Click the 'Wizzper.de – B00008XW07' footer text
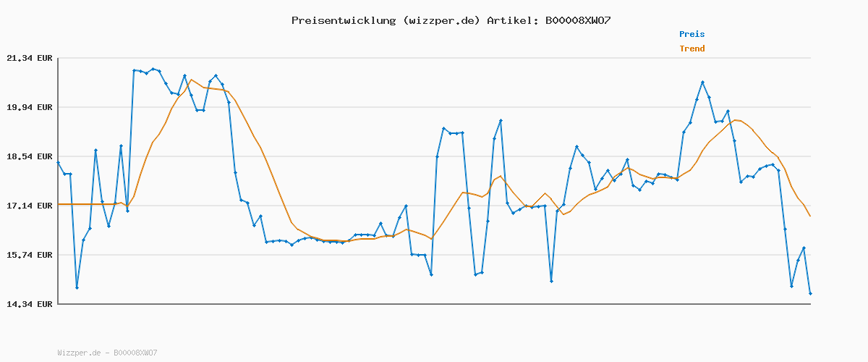The image size is (868, 362). coord(107,353)
